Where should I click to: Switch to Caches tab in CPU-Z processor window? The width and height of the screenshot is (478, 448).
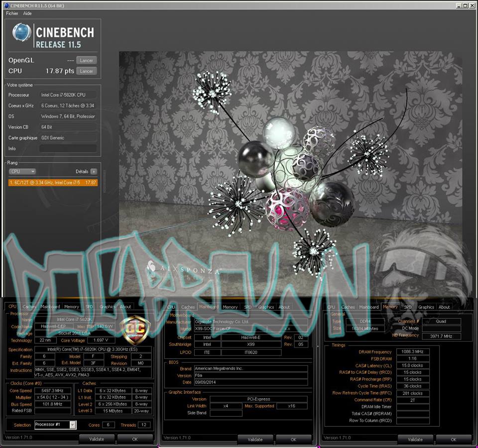(x=29, y=307)
